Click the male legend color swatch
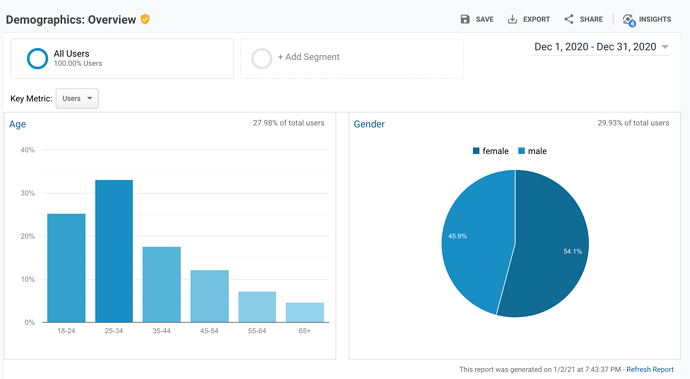The image size is (690, 379). [x=521, y=151]
